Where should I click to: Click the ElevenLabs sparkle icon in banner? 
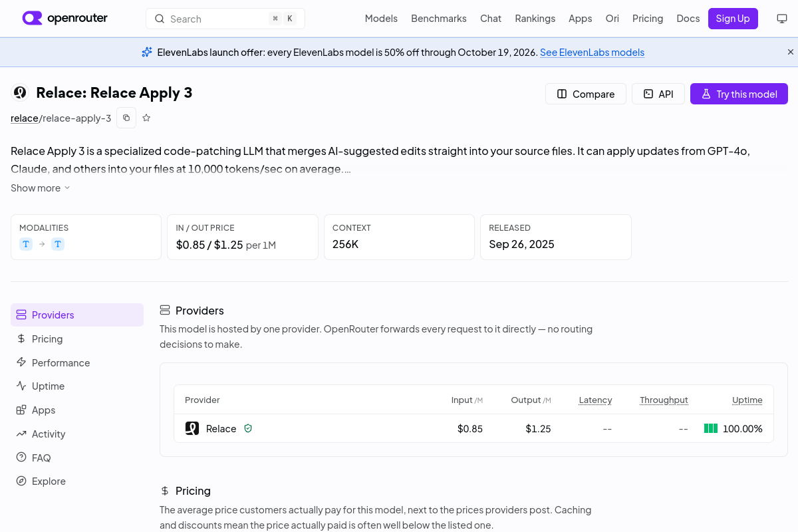coord(147,52)
